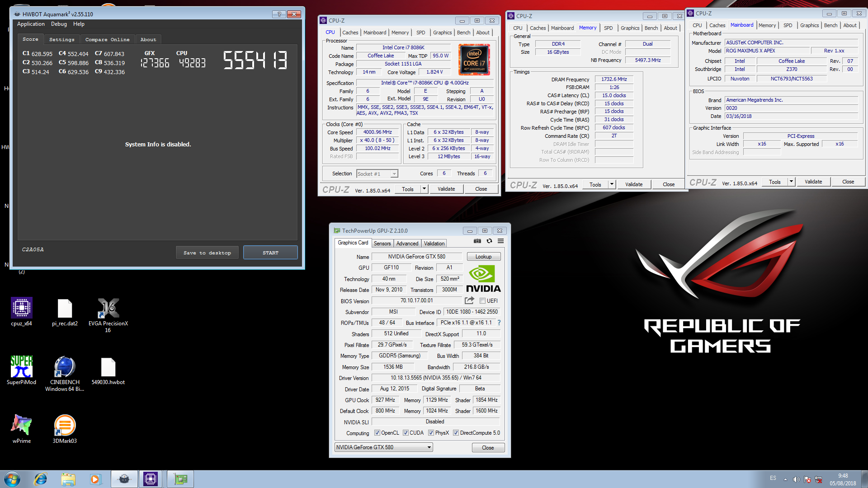Screen dimensions: 868x488
Task: Select the pi_rec.dat2 file icon
Action: point(65,312)
